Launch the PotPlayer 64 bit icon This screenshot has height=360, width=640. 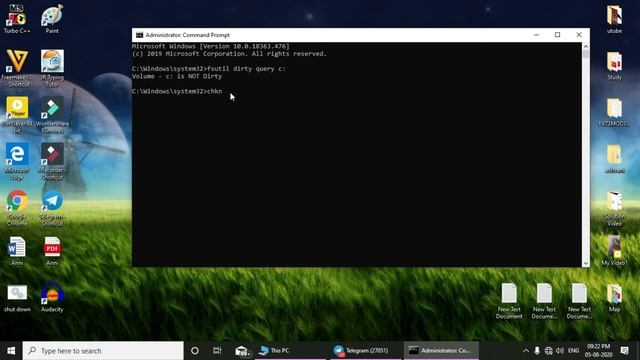pos(17,115)
